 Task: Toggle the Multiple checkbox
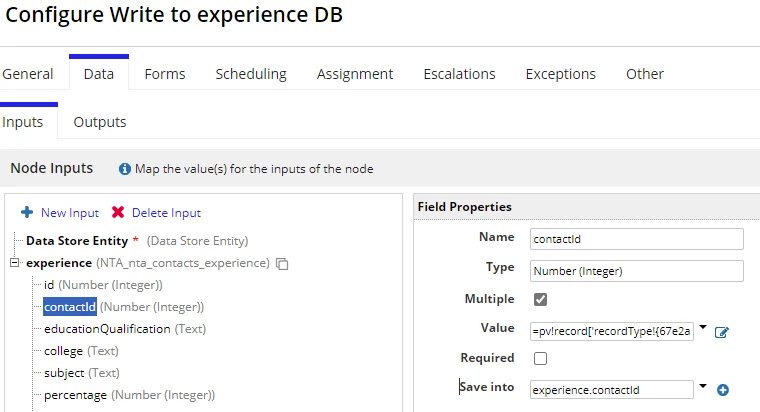coord(540,300)
